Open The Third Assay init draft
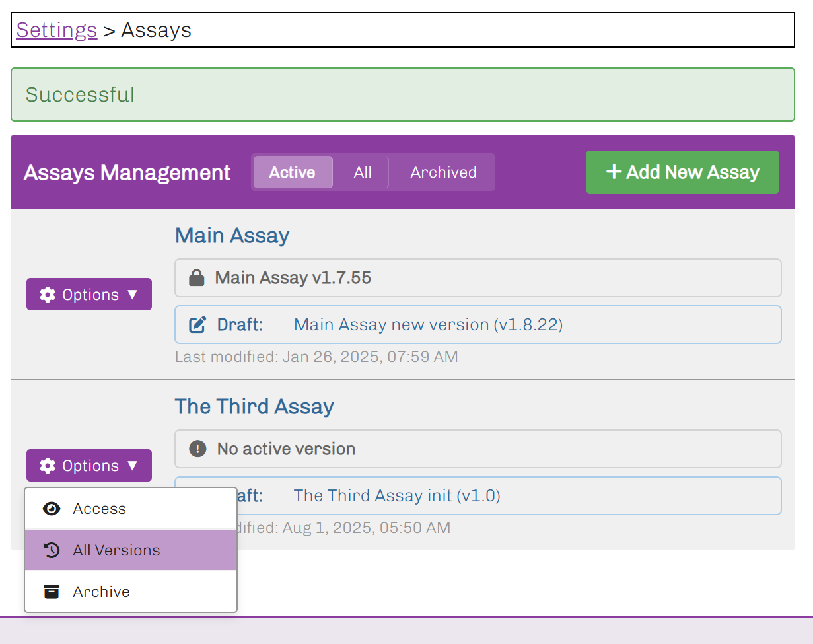813x644 pixels. coord(397,496)
